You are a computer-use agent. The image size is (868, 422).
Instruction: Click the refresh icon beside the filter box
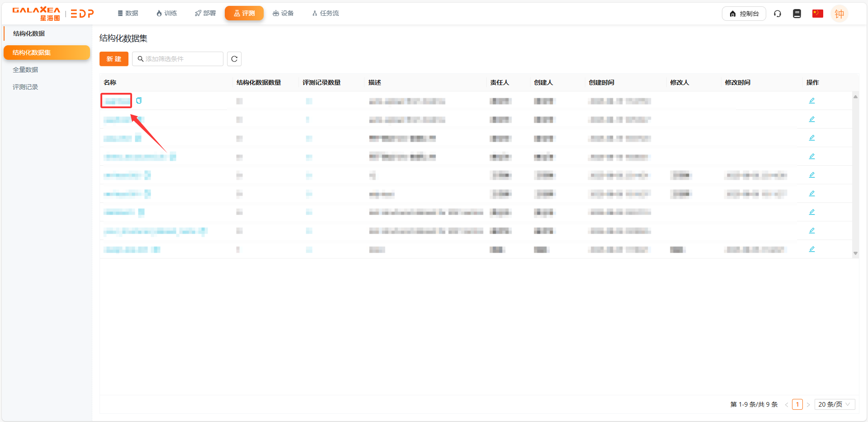click(234, 59)
